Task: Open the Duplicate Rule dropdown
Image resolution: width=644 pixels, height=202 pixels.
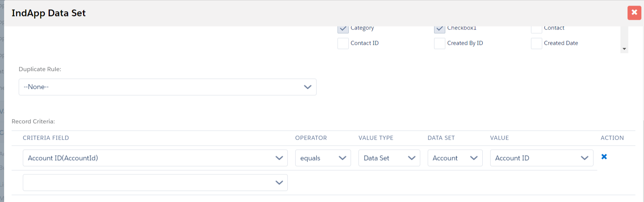Action: (167, 87)
